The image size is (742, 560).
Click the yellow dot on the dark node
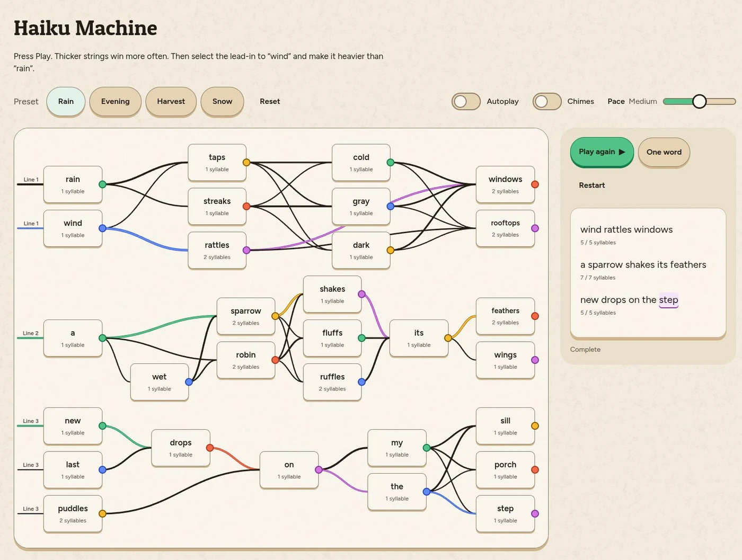[x=391, y=250]
